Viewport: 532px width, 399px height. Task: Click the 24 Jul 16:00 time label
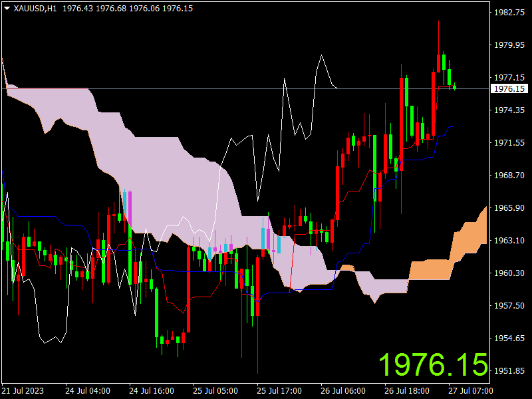pyautogui.click(x=152, y=391)
